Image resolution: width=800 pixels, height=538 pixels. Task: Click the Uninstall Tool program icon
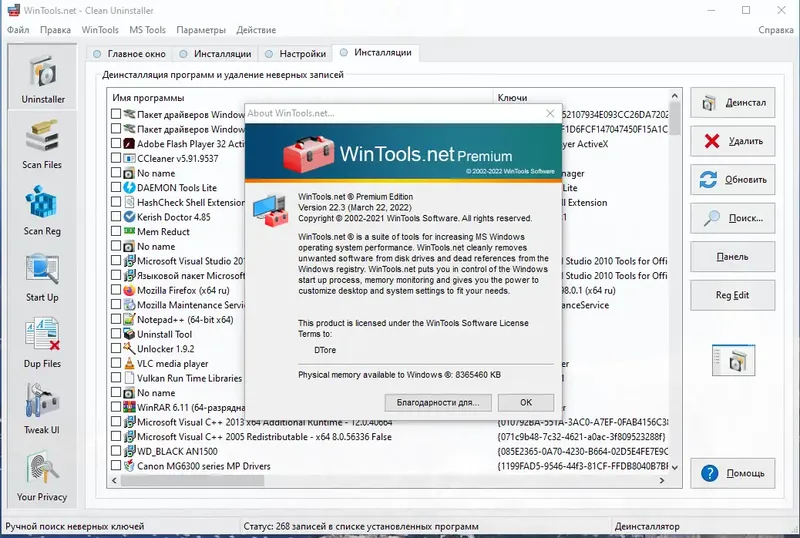point(129,334)
